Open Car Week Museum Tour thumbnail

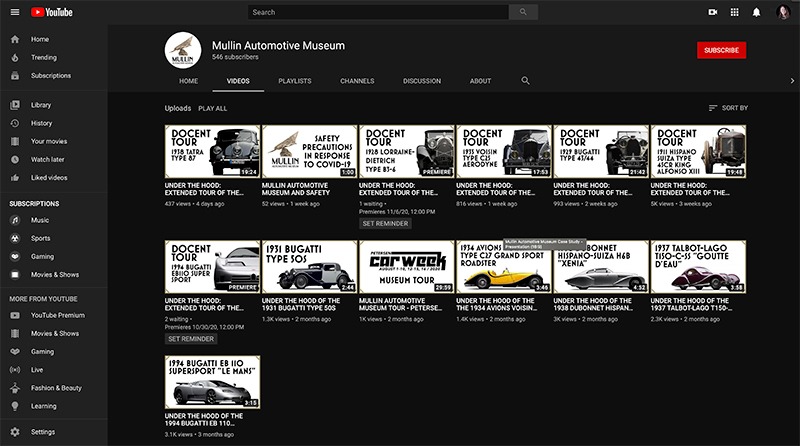point(407,267)
